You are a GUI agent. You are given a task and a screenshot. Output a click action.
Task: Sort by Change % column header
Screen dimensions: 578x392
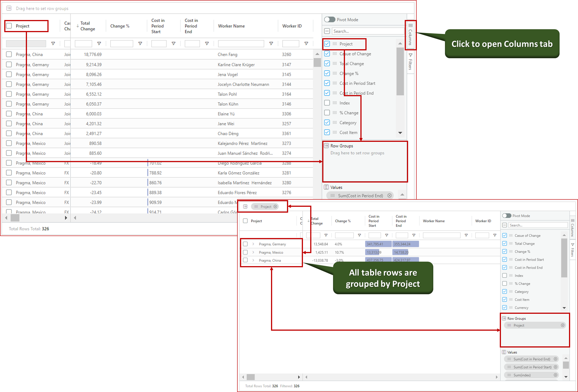(120, 26)
